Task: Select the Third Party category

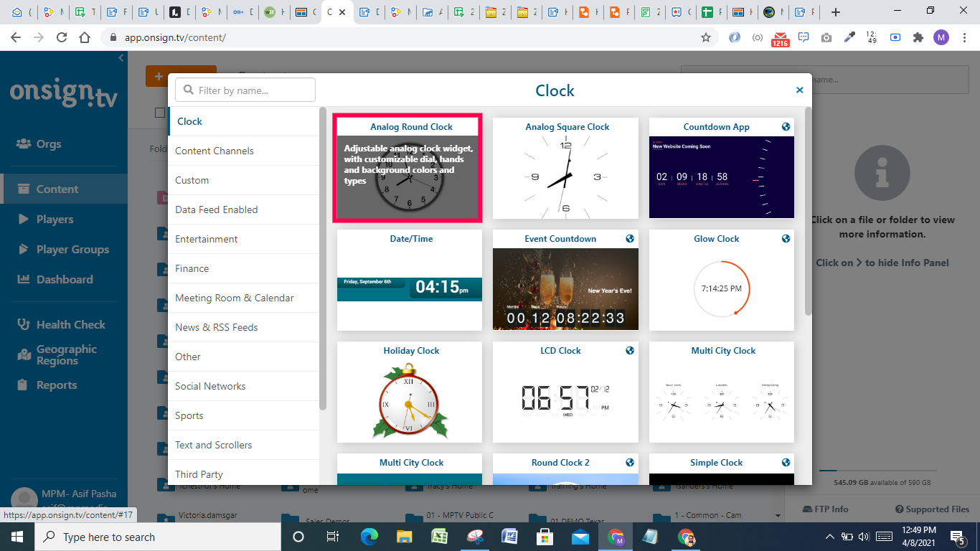Action: click(244, 473)
